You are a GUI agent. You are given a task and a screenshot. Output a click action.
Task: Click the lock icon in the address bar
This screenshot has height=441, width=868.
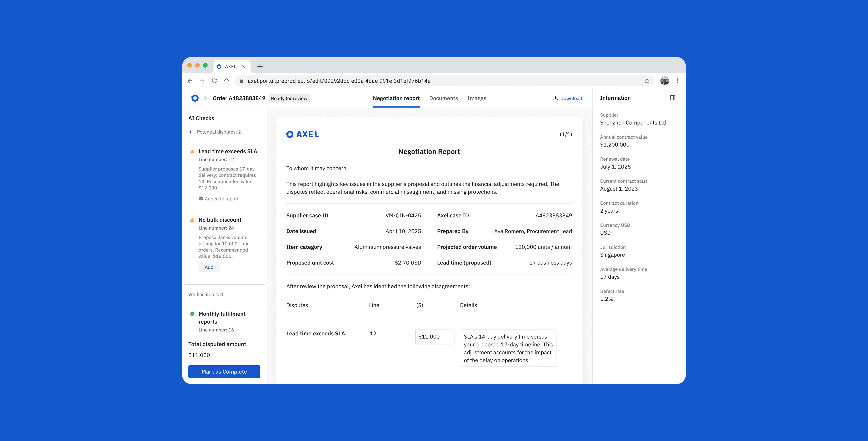[x=241, y=81]
